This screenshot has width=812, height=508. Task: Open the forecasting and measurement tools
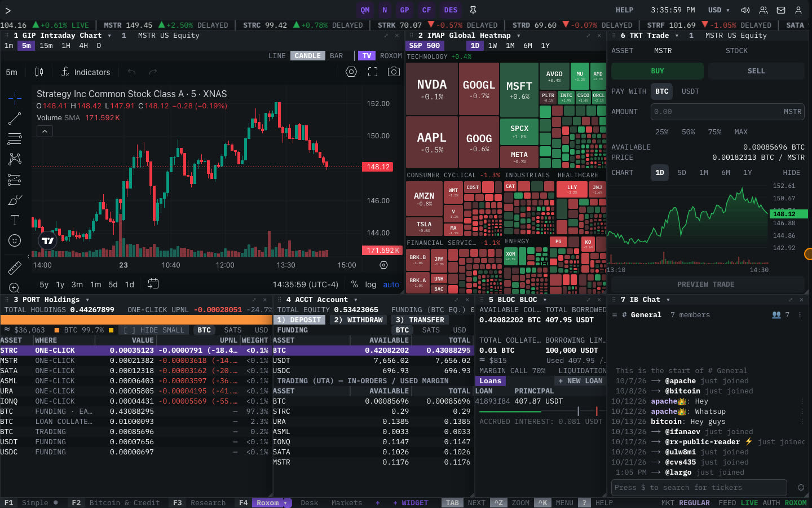pos(15,180)
